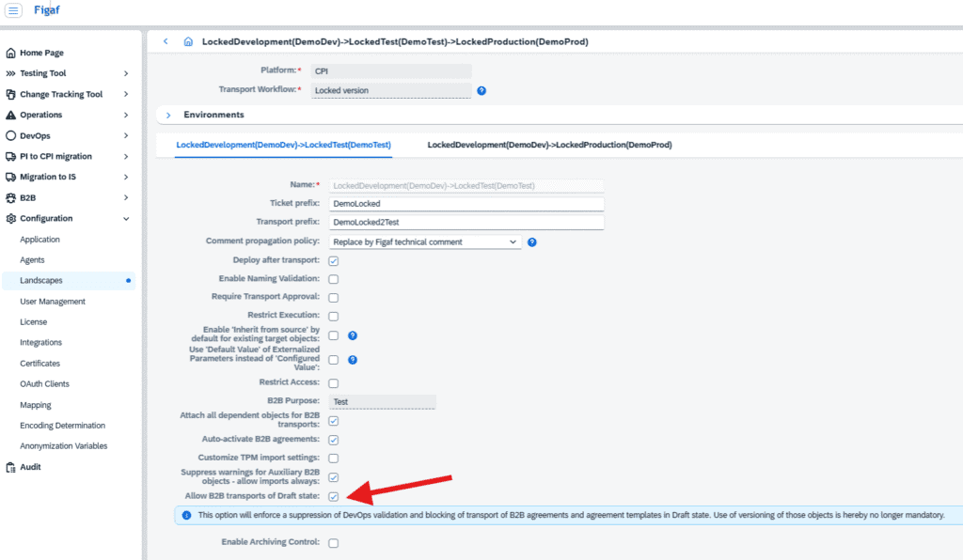The width and height of the screenshot is (963, 560).
Task: Open Anonymization Variables in sidebar
Action: click(64, 446)
